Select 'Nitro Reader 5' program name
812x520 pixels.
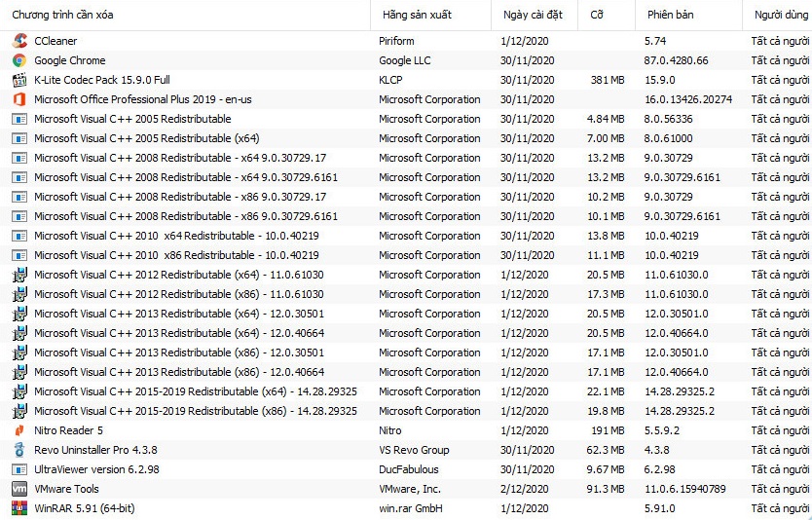(69, 430)
